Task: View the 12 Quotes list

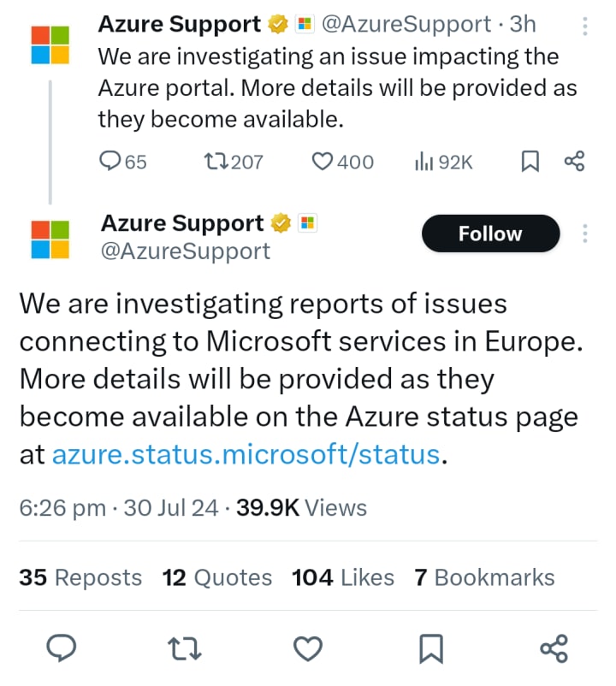Action: point(217,577)
